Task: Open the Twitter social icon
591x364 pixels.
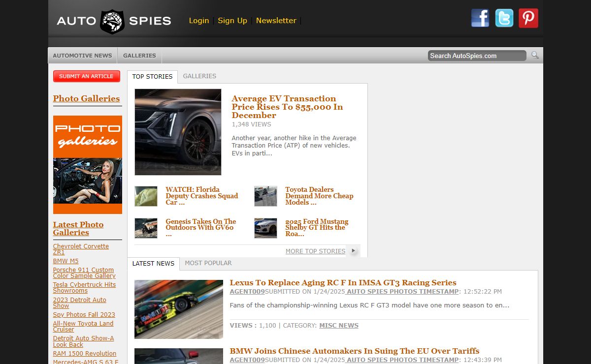Action: (x=504, y=18)
